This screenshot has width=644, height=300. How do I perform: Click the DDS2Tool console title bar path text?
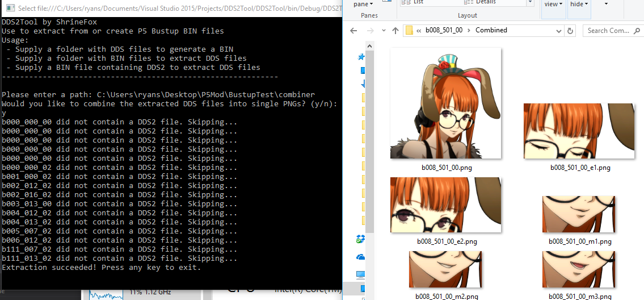point(180,8)
